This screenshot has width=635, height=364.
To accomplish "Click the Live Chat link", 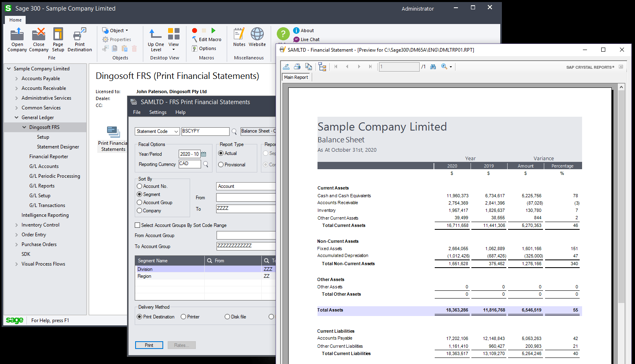I will pyautogui.click(x=310, y=39).
